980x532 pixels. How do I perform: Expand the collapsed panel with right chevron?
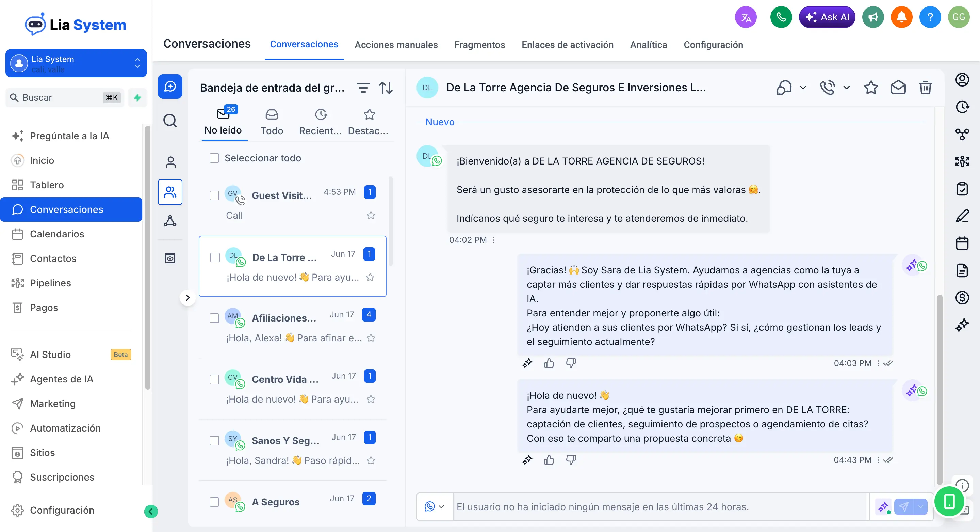coord(187,298)
